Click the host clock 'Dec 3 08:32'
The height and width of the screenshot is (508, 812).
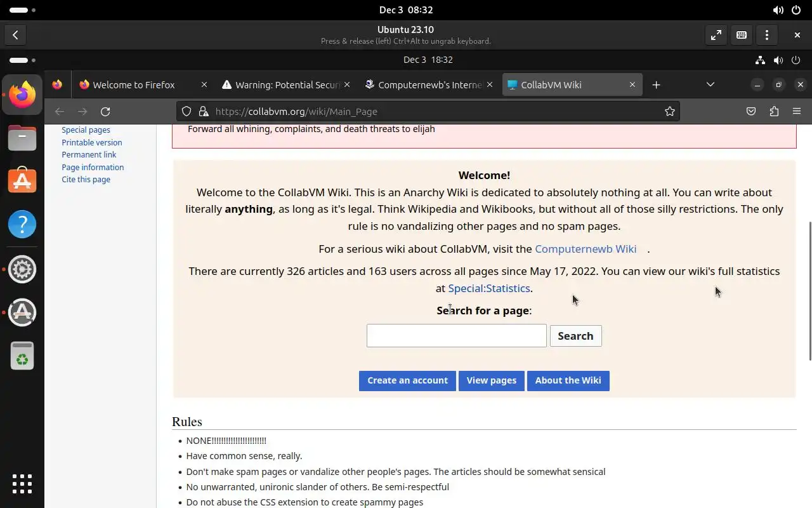coord(406,10)
